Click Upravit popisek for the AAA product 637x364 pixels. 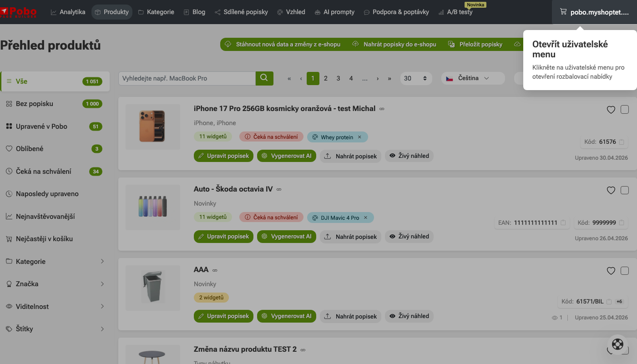pyautogui.click(x=223, y=316)
